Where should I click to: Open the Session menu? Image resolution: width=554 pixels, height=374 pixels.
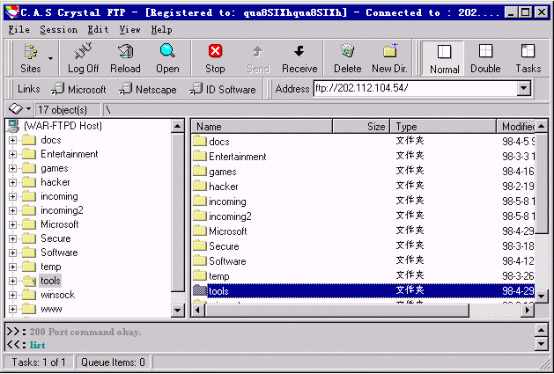click(x=59, y=30)
